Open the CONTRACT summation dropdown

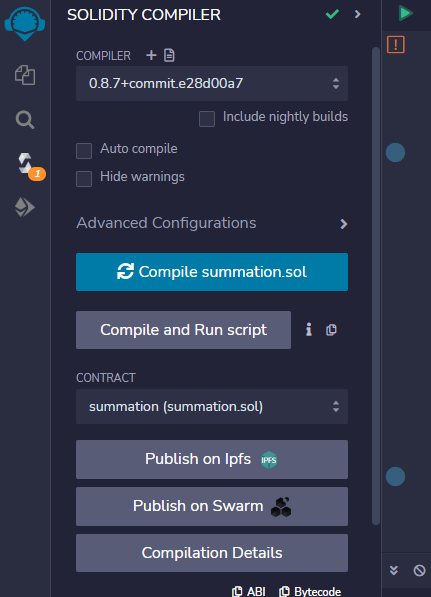tap(212, 406)
